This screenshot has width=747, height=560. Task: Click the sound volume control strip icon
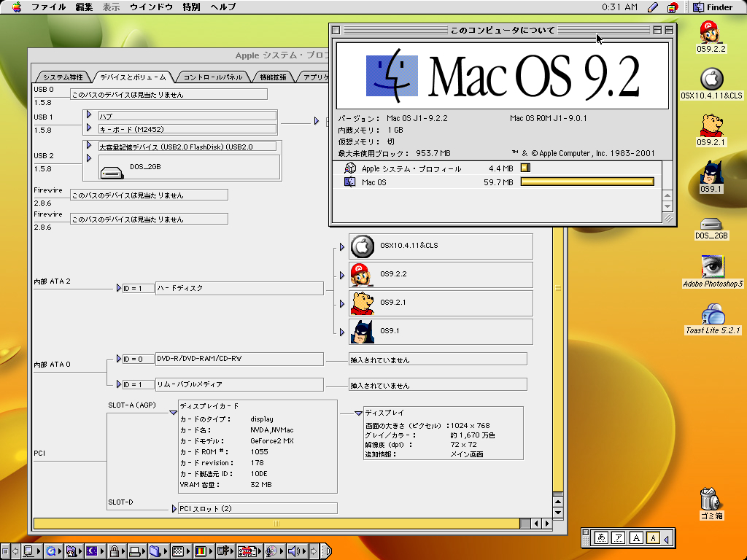click(x=293, y=551)
